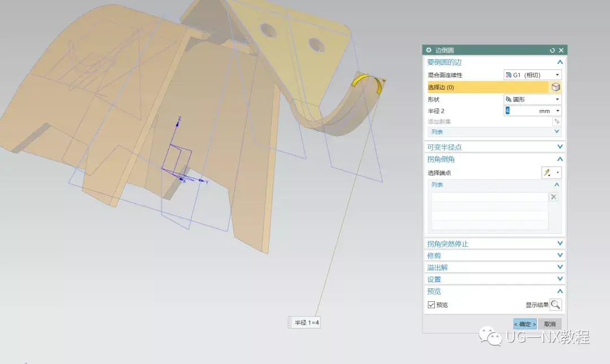Expand the 溢出解 section
The image size is (610, 364).
click(x=560, y=267)
